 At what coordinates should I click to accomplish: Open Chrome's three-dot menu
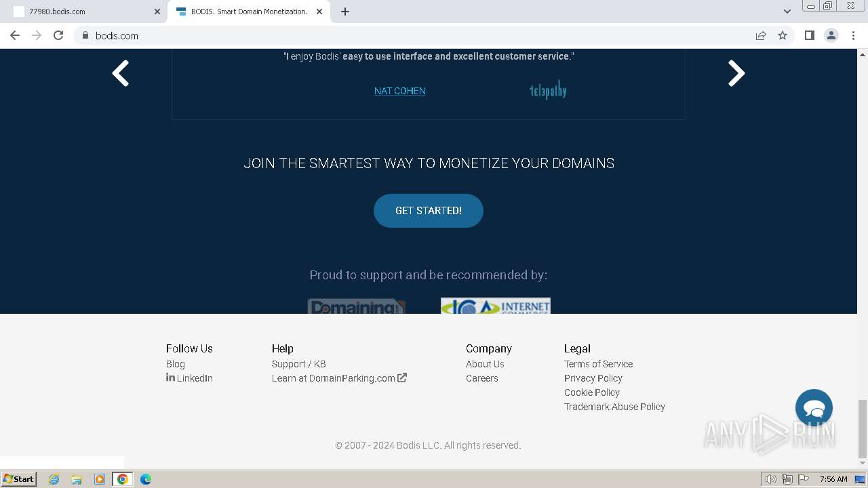pyautogui.click(x=854, y=35)
